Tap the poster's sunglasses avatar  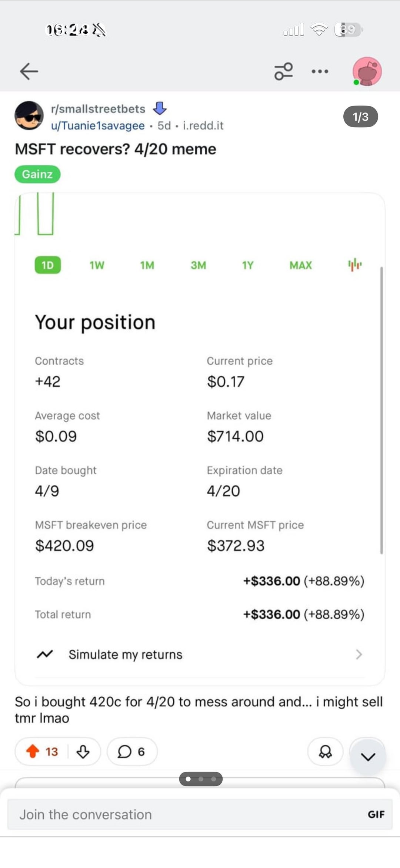29,115
